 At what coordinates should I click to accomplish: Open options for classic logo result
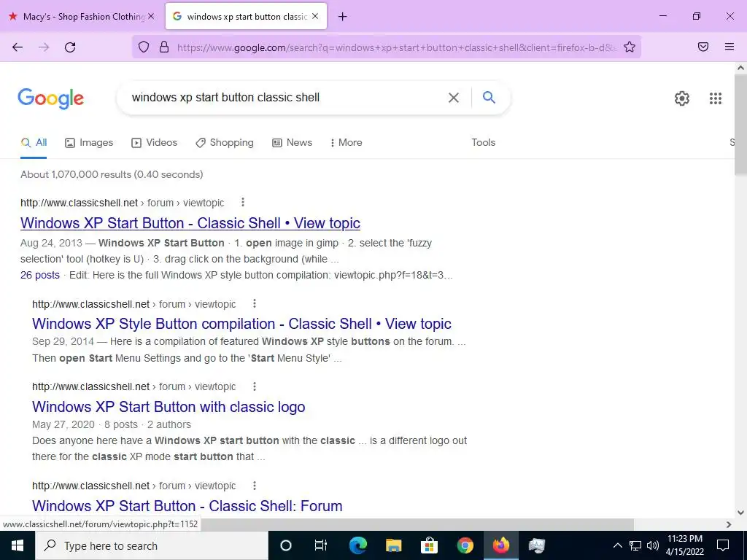(255, 386)
